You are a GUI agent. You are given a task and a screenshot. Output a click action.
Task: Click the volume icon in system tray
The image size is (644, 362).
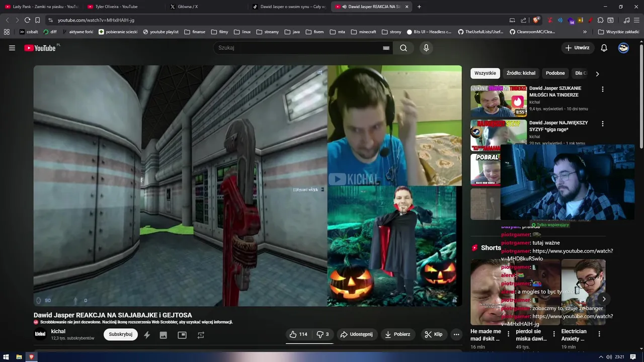[x=609, y=357]
